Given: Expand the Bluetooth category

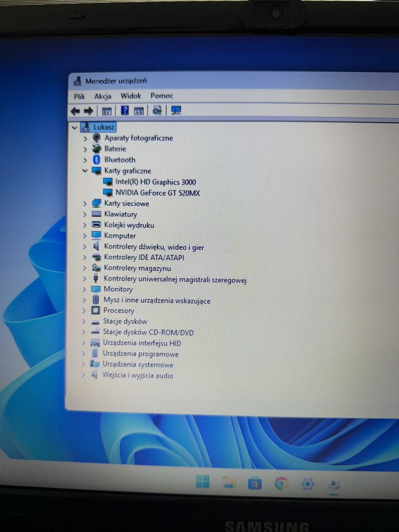Looking at the screenshot, I should tap(85, 160).
